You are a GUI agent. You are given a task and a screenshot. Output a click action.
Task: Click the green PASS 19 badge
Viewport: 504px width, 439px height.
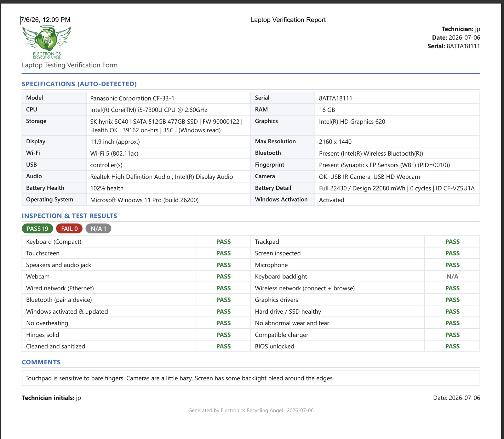pos(37,229)
